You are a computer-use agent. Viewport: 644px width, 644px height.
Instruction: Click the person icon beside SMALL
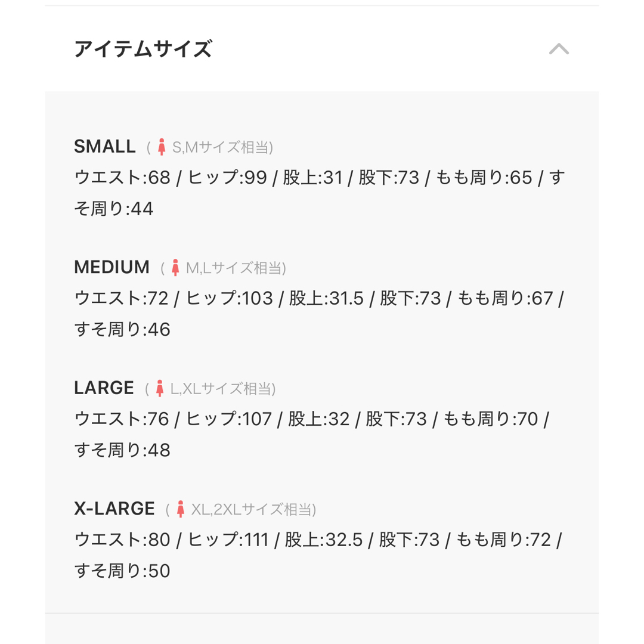162,147
